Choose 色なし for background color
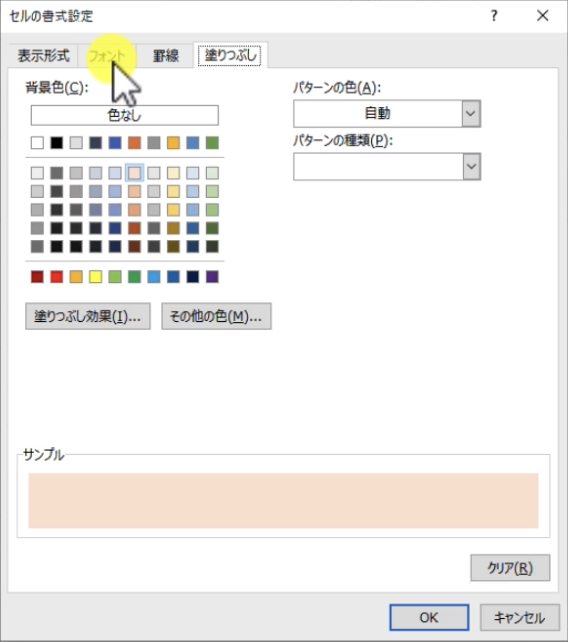Image resolution: width=568 pixels, height=642 pixels. point(124,115)
